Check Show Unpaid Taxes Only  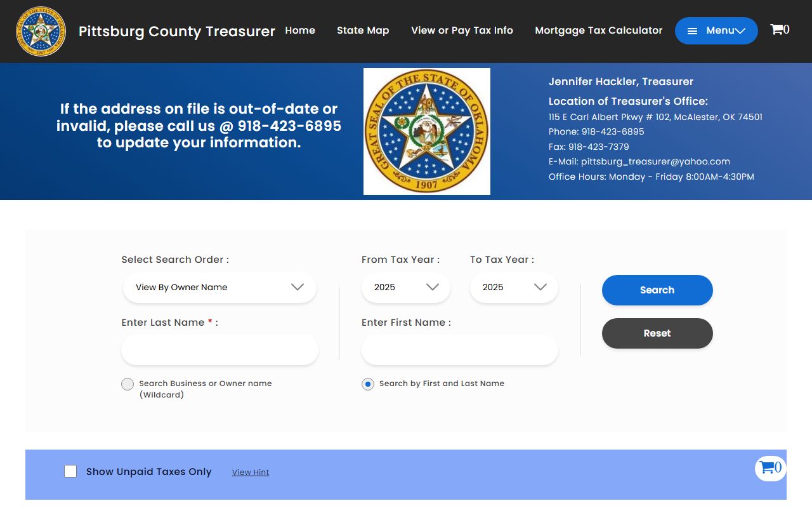click(70, 471)
